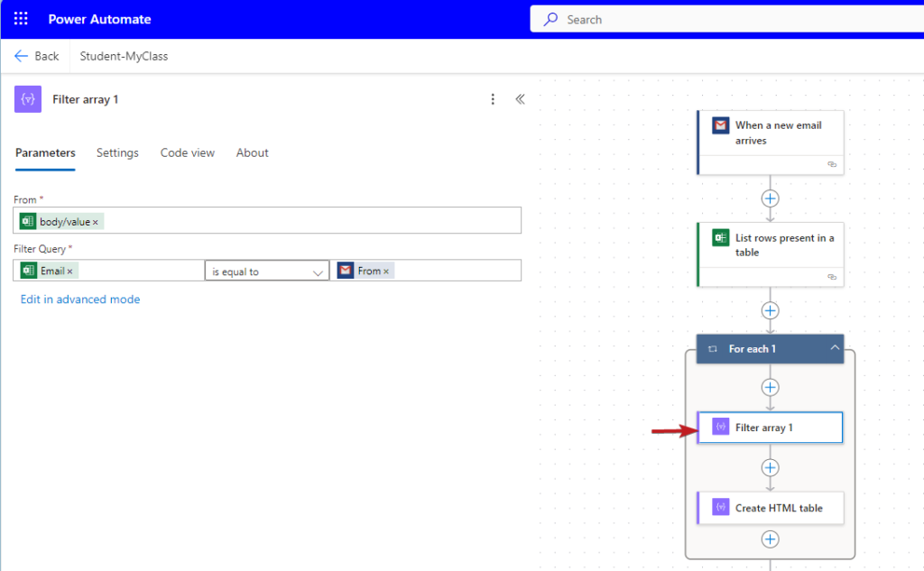Remove the Email token
This screenshot has height=571, width=924.
[69, 271]
